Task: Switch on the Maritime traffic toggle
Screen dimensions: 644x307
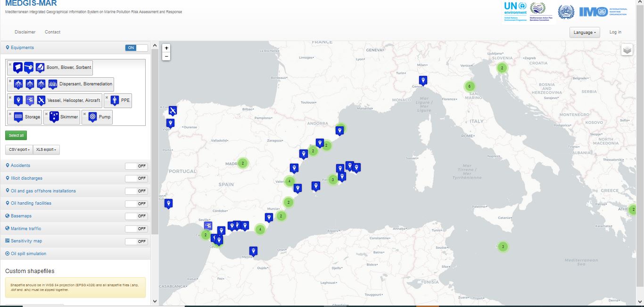Action: tap(136, 229)
